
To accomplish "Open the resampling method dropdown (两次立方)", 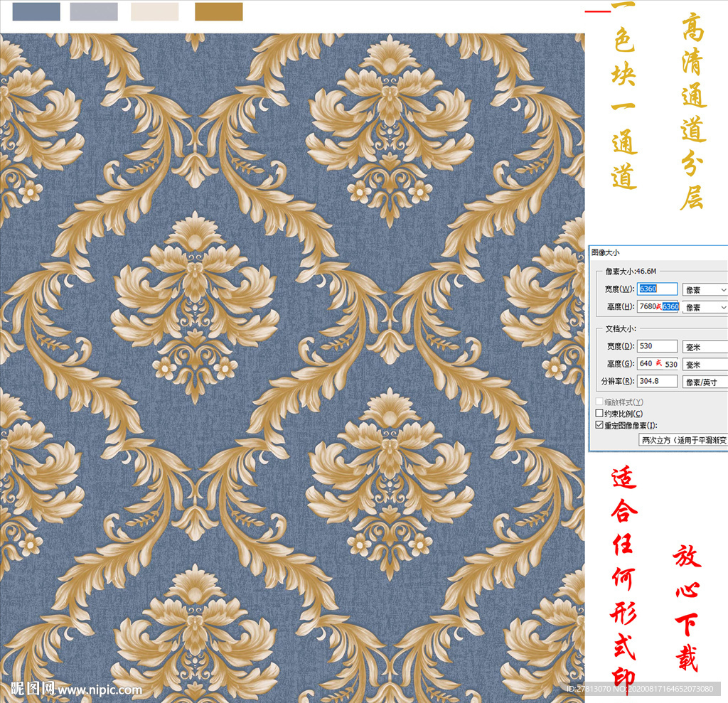I will (683, 440).
